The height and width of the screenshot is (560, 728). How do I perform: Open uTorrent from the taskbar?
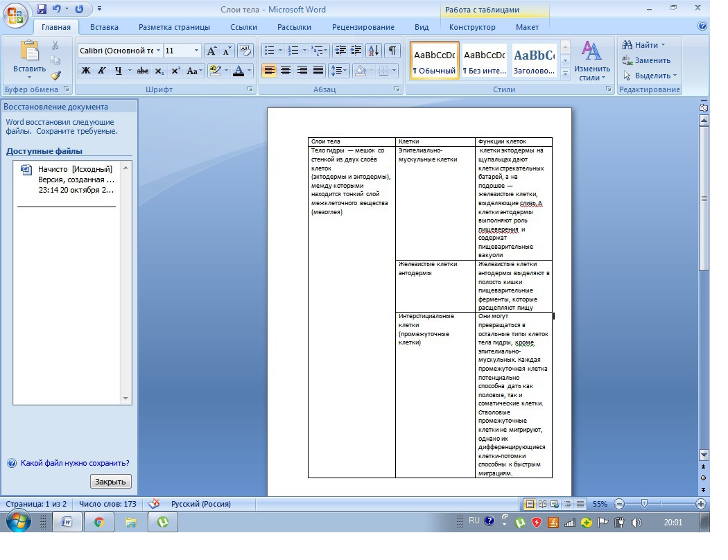pos(163,523)
